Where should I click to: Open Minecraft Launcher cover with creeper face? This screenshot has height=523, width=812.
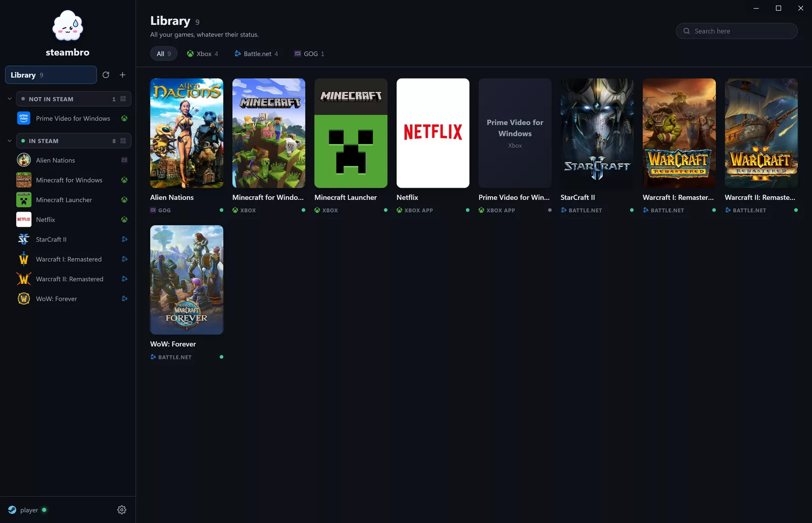351,133
